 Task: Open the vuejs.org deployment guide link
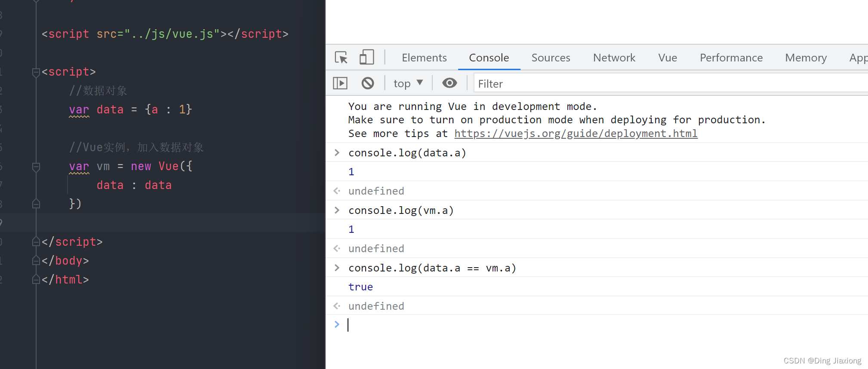click(576, 134)
